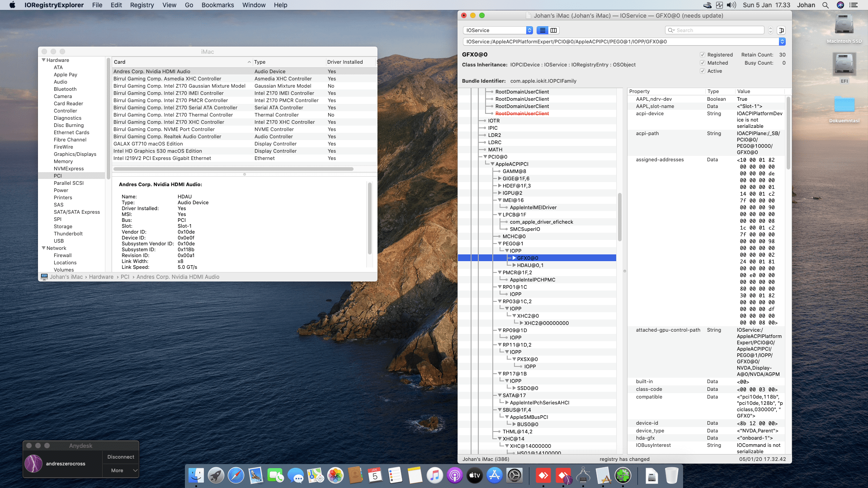Open Notes from the Dock

(415, 475)
